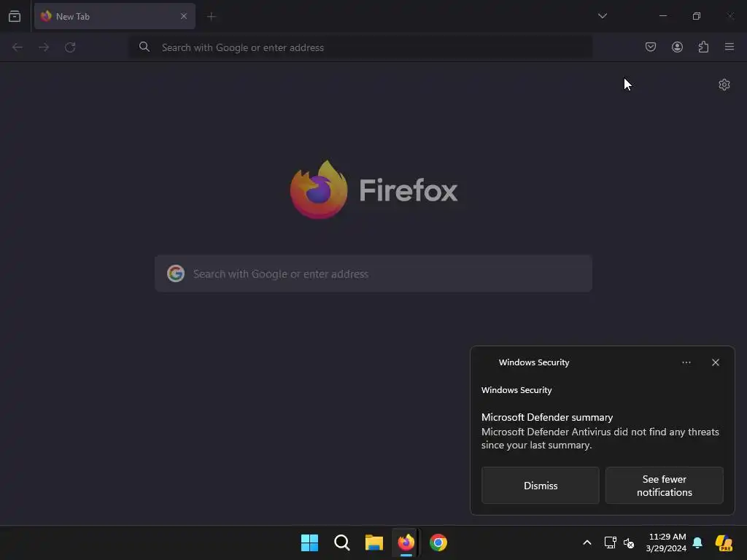Open the Extensions puzzle icon
747x560 pixels.
click(x=703, y=47)
